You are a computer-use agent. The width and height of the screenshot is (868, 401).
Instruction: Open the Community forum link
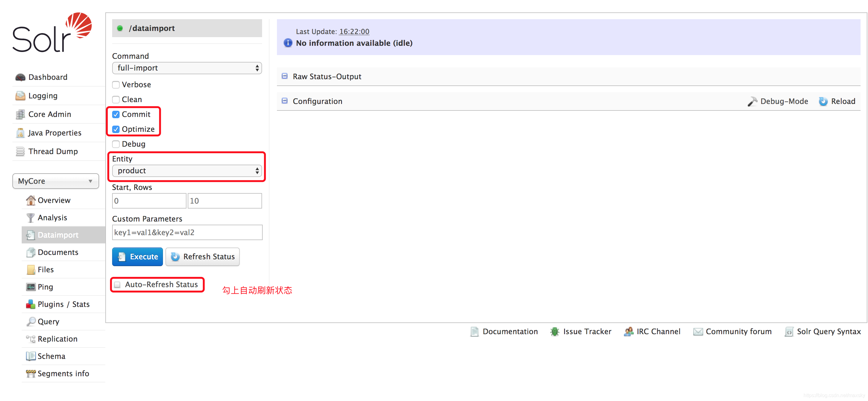coord(739,332)
